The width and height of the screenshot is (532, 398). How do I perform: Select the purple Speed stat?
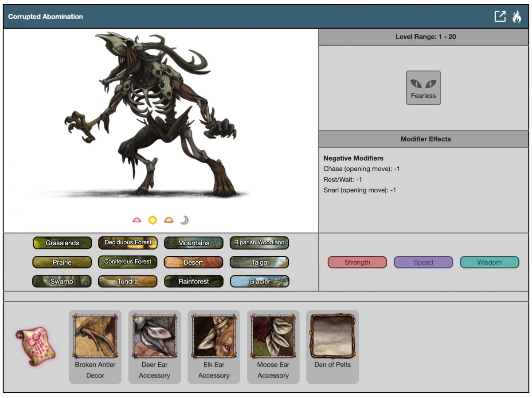pos(423,262)
